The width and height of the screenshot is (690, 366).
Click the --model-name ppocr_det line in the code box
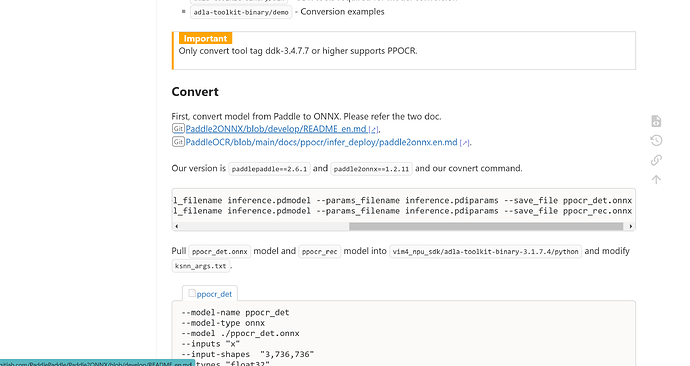[235, 312]
